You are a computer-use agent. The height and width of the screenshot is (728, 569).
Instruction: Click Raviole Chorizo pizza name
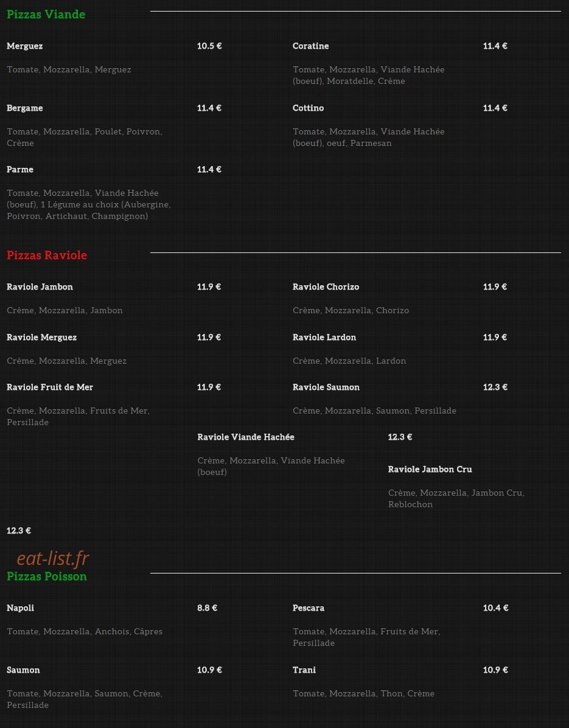tap(326, 287)
